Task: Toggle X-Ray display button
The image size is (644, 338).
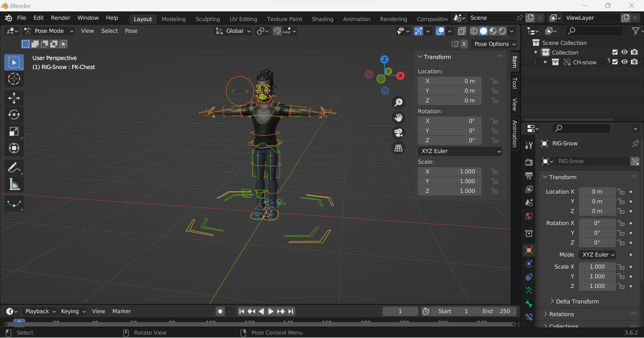Action: [x=462, y=31]
